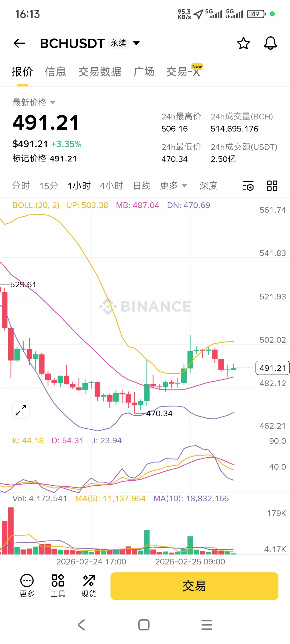The image size is (290, 644).
Task: Tap Android home navigation button
Action: point(144,625)
